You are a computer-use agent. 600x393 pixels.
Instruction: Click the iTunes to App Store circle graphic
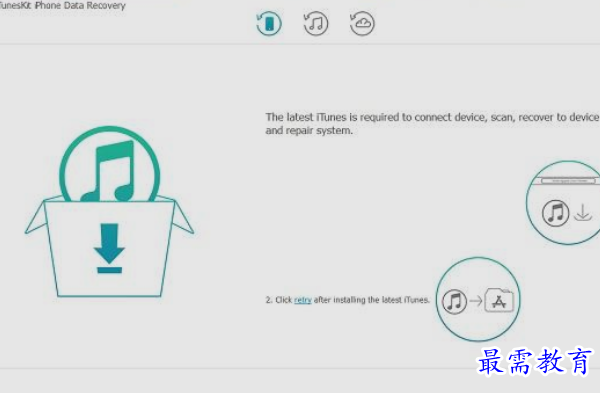coord(478,299)
